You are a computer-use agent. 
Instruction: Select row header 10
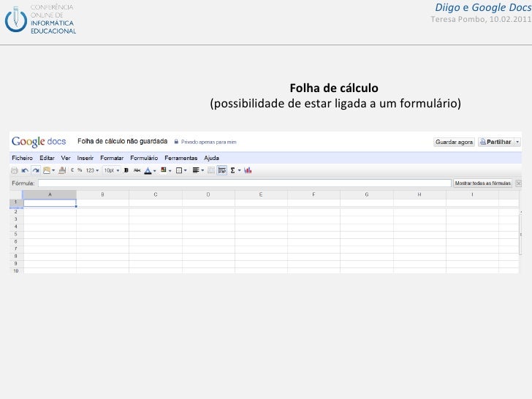[16, 270]
